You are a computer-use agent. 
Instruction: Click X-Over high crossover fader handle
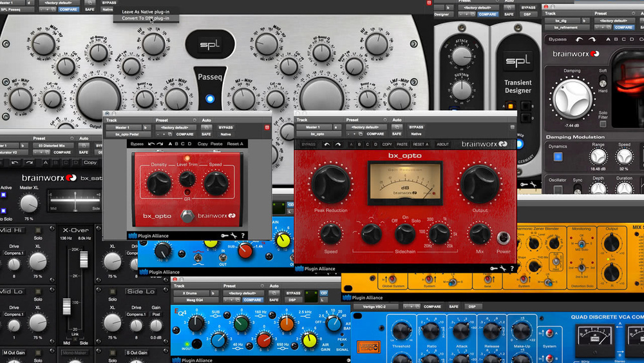tap(84, 259)
